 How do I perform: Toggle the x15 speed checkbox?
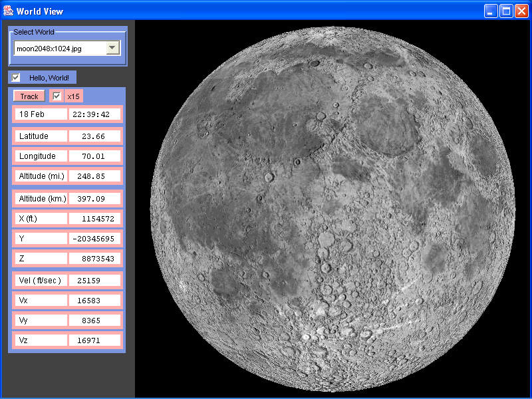point(57,96)
